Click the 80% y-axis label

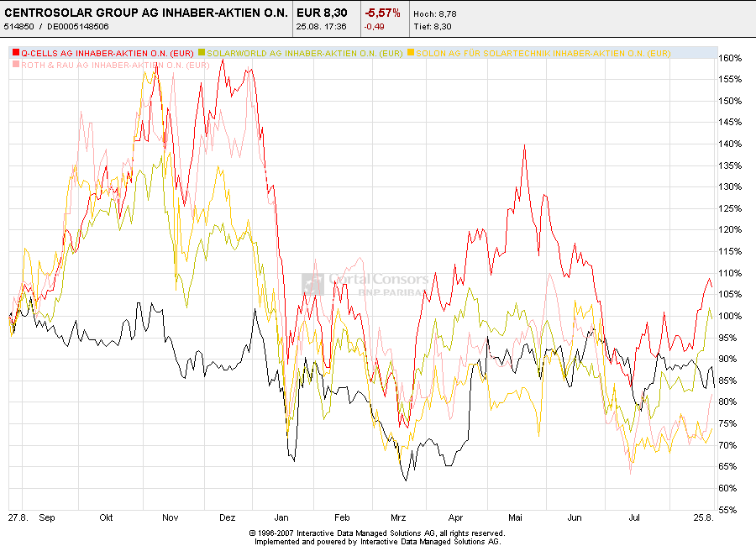point(727,402)
